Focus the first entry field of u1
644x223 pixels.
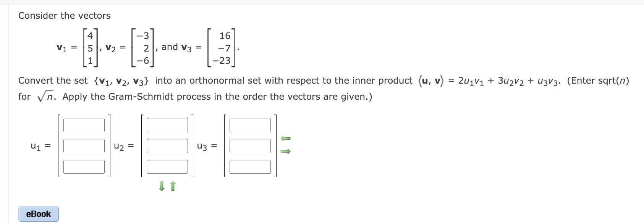[84, 124]
